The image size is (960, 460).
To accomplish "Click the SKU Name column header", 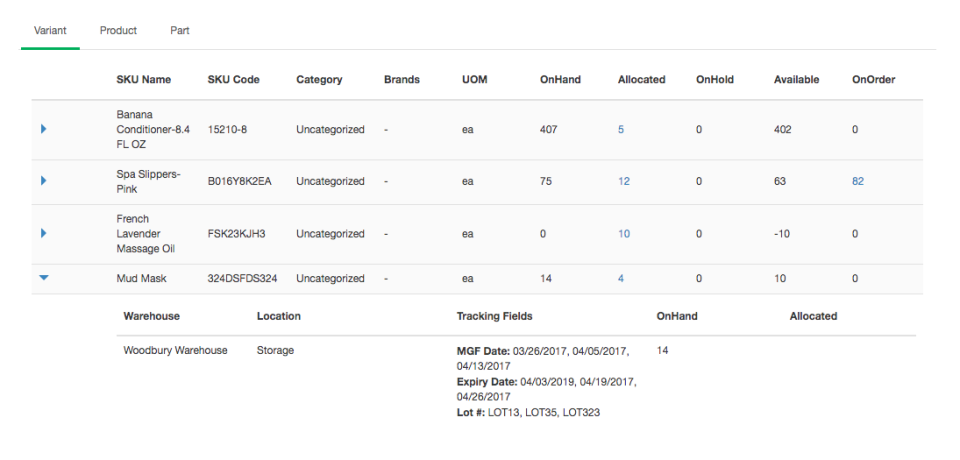I will coord(144,79).
